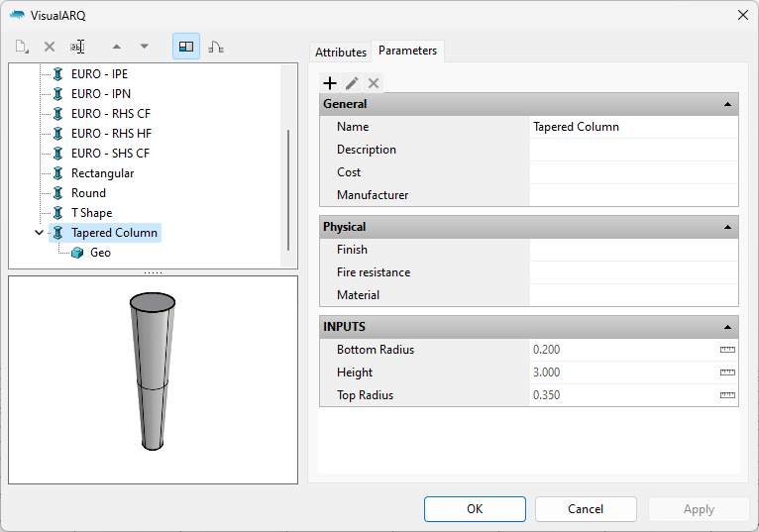Click the EURO - IPN text label
The image size is (759, 532).
pos(101,94)
